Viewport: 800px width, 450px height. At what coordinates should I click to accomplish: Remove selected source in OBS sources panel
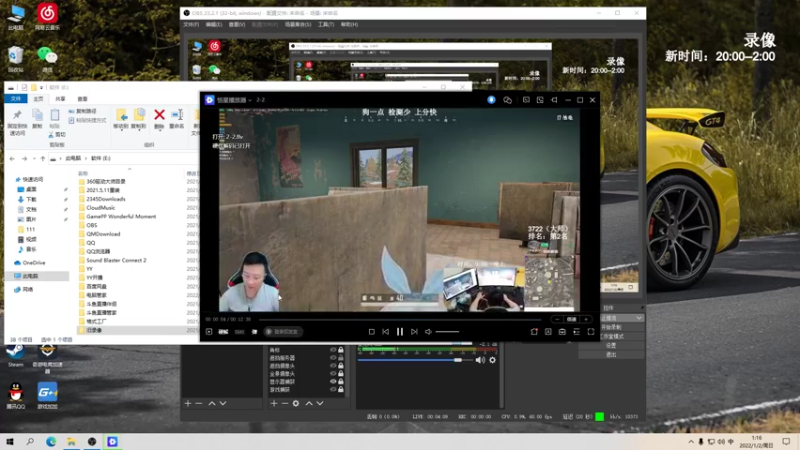(285, 403)
